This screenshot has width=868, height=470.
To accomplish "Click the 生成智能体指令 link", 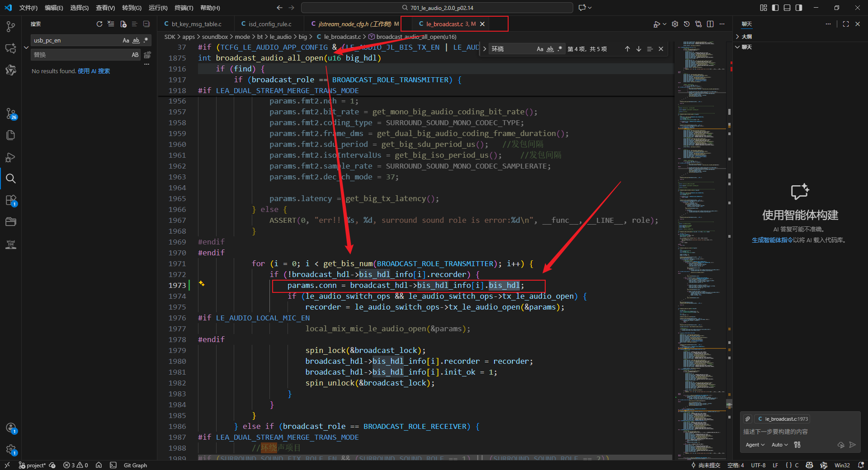I will click(772, 240).
